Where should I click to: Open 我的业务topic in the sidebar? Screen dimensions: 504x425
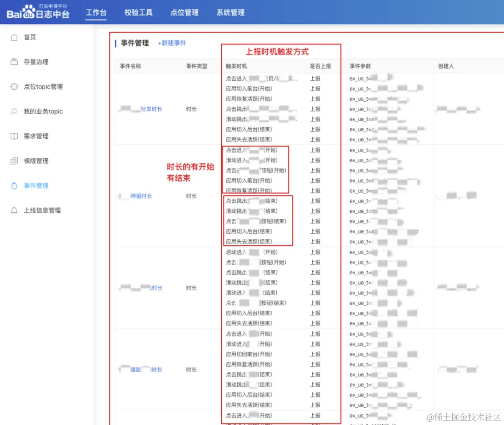[43, 111]
